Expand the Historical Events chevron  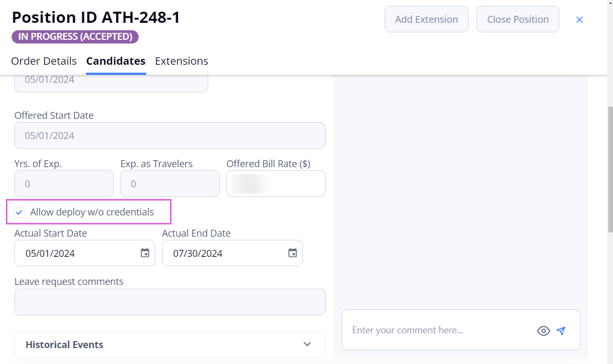click(307, 344)
